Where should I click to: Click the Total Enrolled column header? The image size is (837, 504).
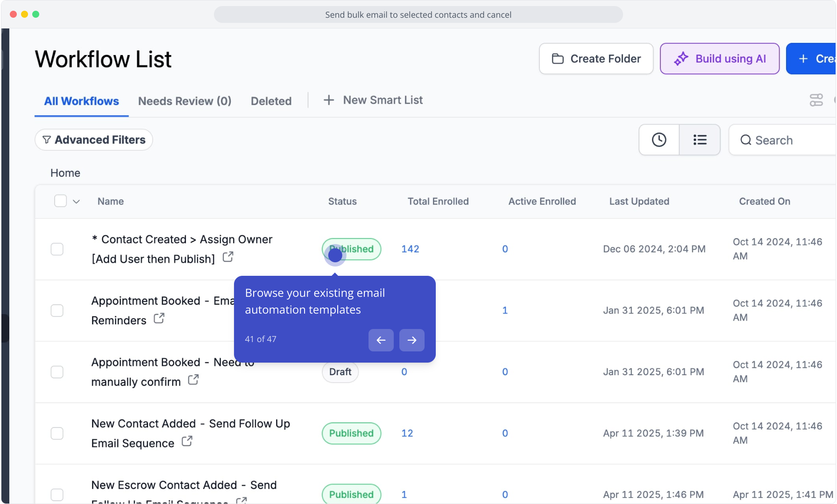438,202
